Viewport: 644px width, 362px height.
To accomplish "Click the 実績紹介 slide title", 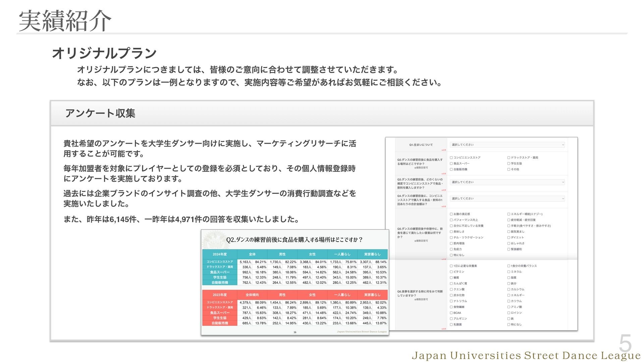I will click(x=65, y=21).
